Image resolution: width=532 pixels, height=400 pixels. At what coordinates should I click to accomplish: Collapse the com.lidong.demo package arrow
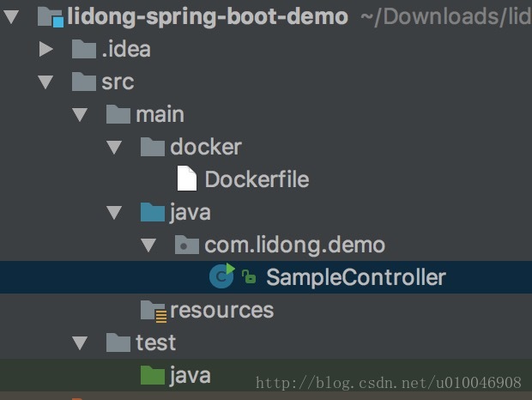[148, 245]
